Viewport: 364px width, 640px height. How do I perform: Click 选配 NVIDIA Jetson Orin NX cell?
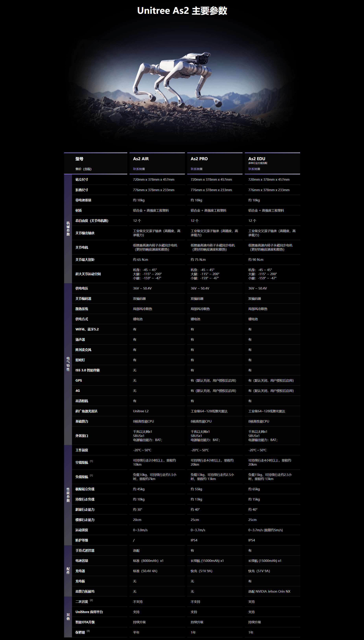(269, 591)
